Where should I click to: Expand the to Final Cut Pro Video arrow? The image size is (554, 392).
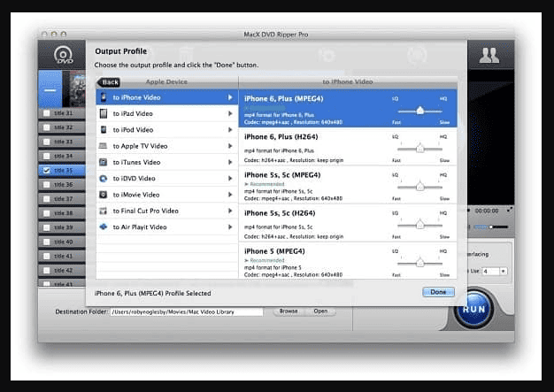pyautogui.click(x=230, y=211)
